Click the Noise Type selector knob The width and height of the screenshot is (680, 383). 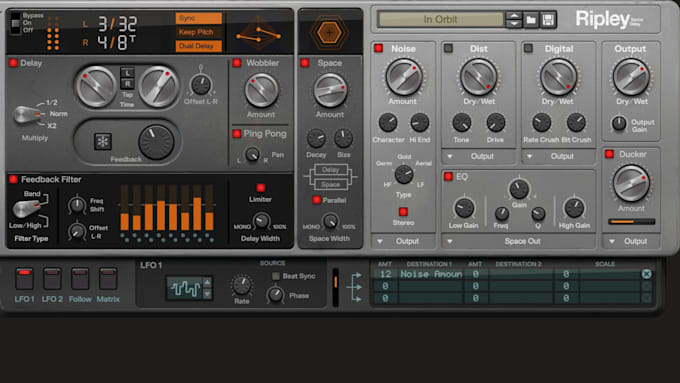coord(404,174)
